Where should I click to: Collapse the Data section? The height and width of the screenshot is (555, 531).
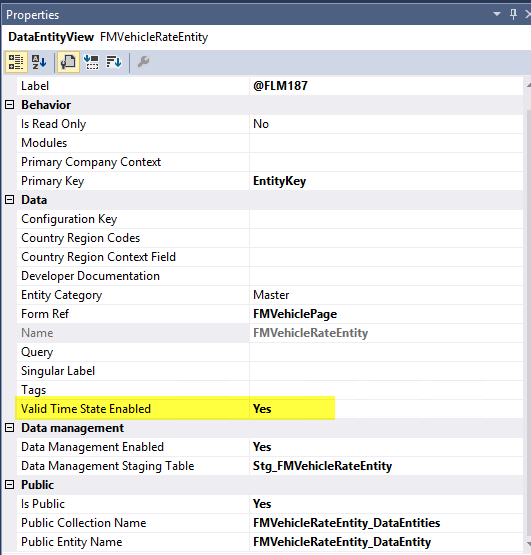point(10,200)
